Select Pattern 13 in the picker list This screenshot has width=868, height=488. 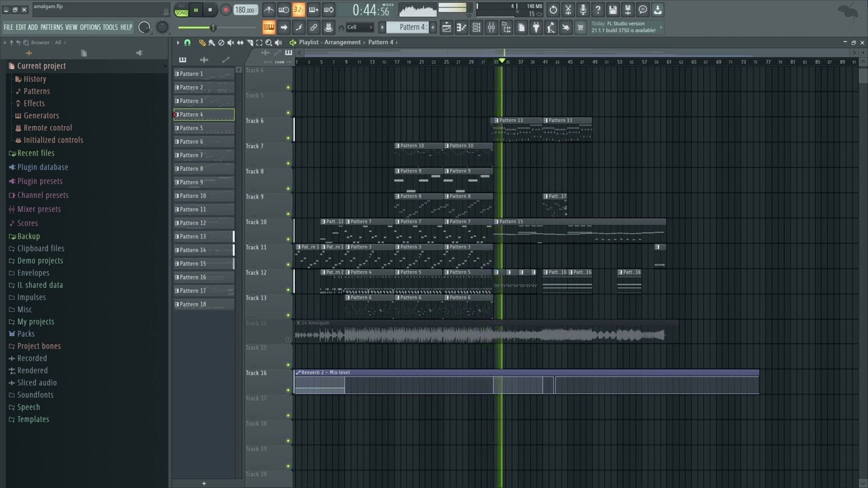point(203,237)
